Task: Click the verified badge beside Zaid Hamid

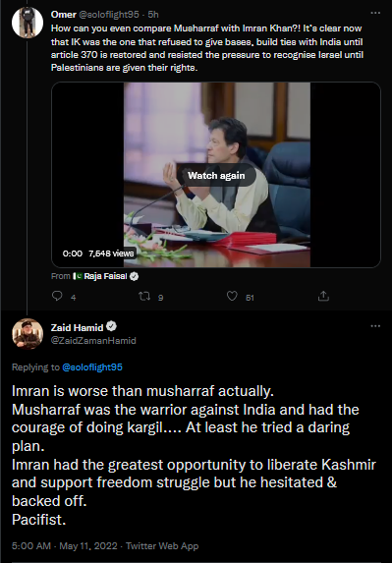Action: pos(111,327)
